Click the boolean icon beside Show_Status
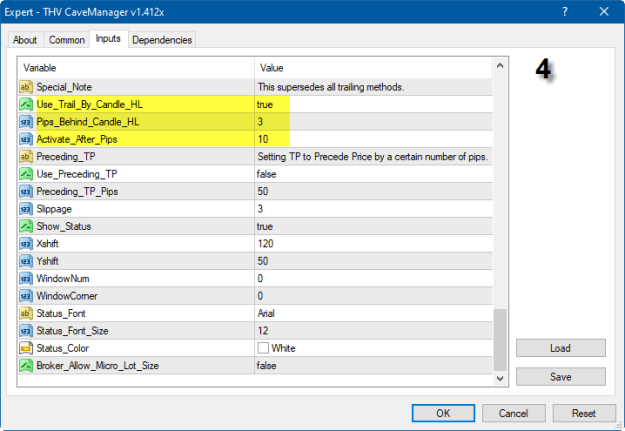 click(26, 226)
